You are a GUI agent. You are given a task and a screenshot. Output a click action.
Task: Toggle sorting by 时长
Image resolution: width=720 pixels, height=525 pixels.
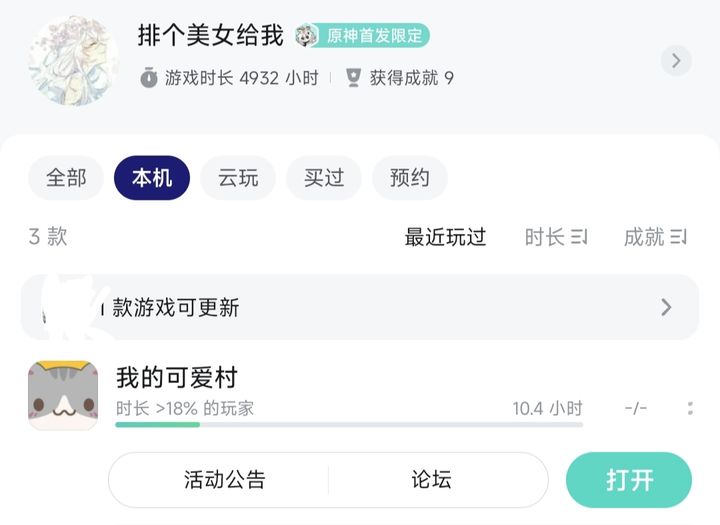(556, 237)
